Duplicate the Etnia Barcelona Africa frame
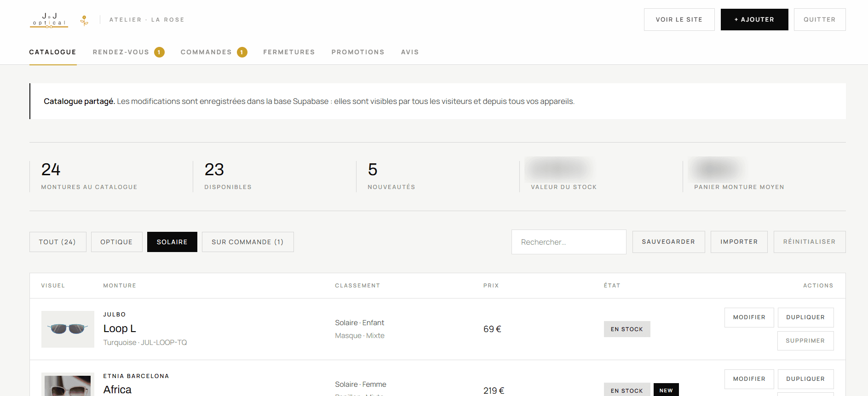This screenshot has width=868, height=396. pyautogui.click(x=805, y=379)
